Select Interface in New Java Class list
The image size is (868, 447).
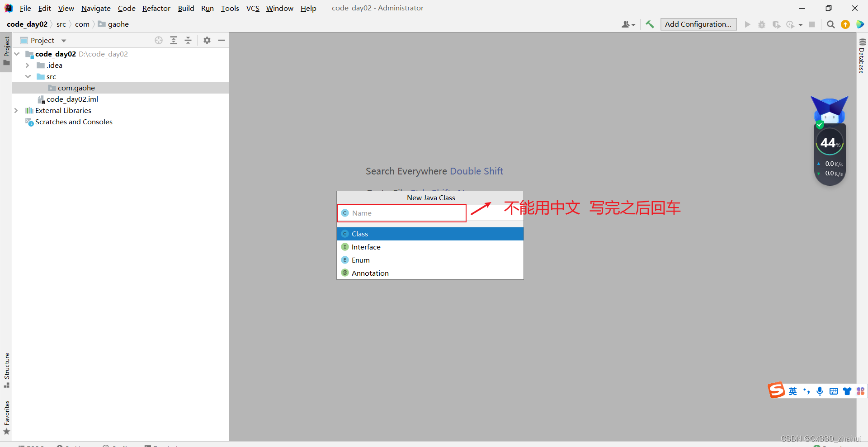[x=430, y=247]
